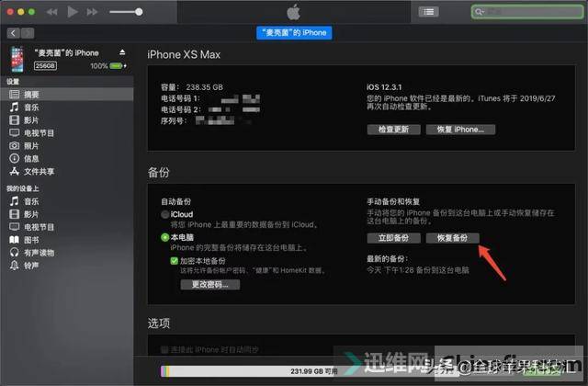This screenshot has height=386, width=588.
Task: Go back with the left chevron button
Action: (x=14, y=33)
